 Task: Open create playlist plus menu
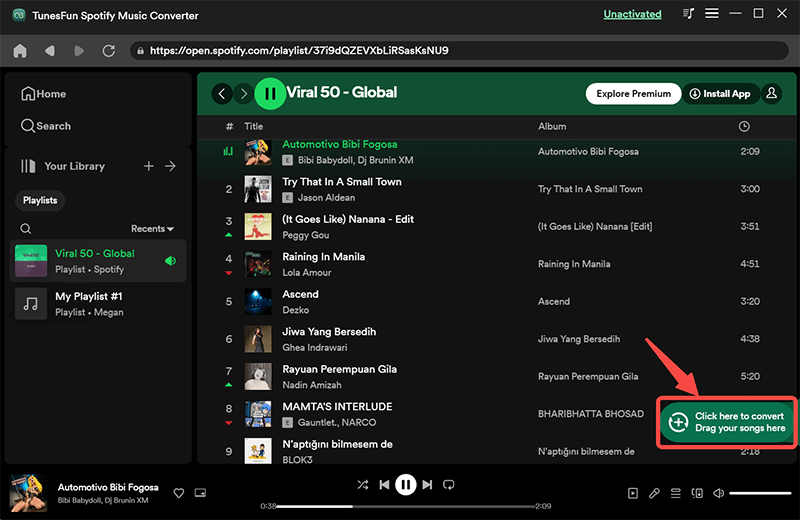(x=148, y=166)
